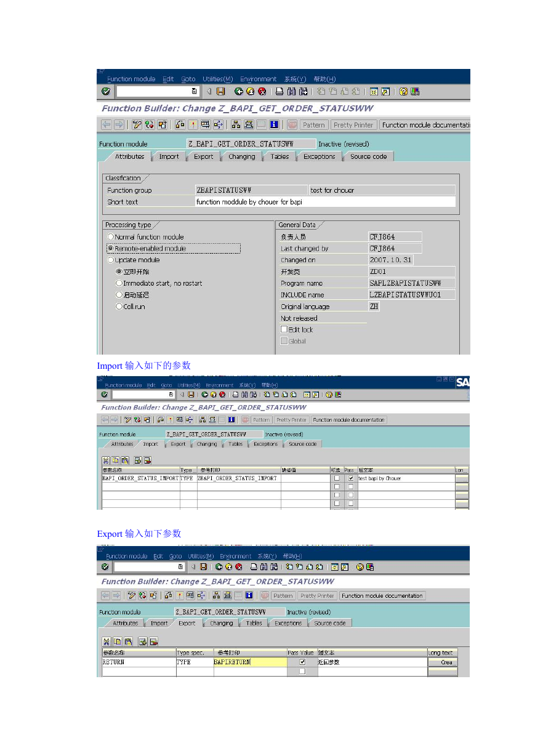The height and width of the screenshot is (756, 535).
Task: Click the Pattern button in the top Attributes screenshot
Action: [x=314, y=125]
